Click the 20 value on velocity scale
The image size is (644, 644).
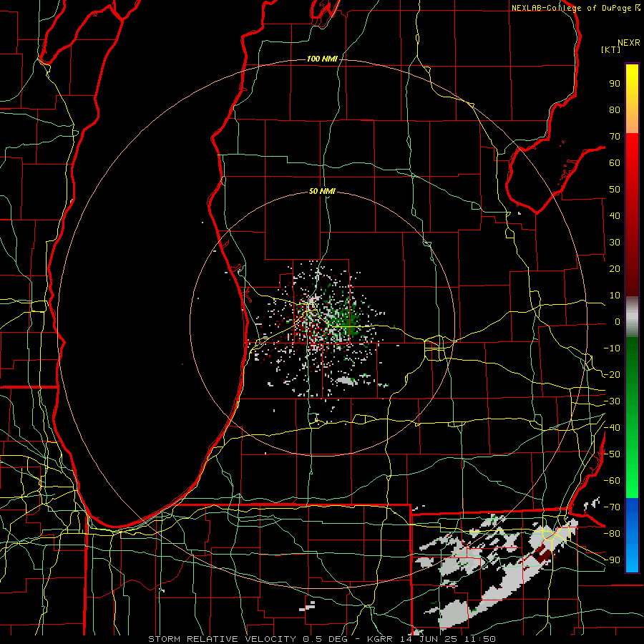tap(615, 269)
